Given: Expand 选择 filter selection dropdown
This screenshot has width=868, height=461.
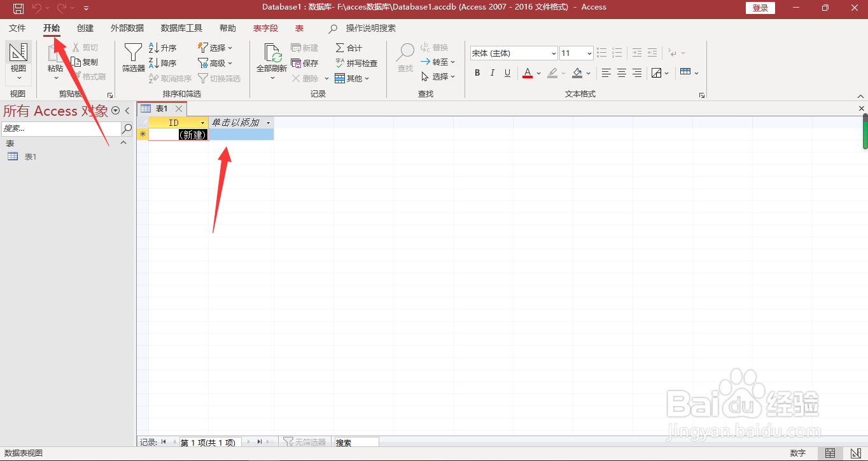Looking at the screenshot, I should 215,48.
